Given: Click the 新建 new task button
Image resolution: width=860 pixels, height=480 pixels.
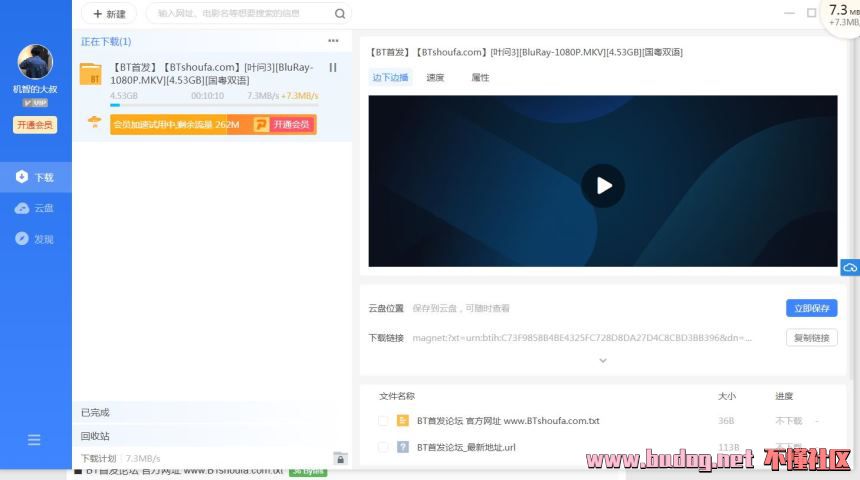Looking at the screenshot, I should tap(109, 14).
